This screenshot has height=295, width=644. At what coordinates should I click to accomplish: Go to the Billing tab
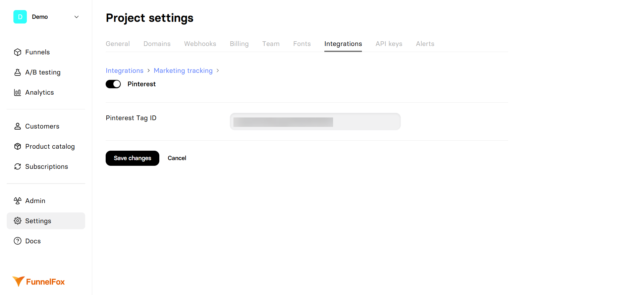(239, 44)
